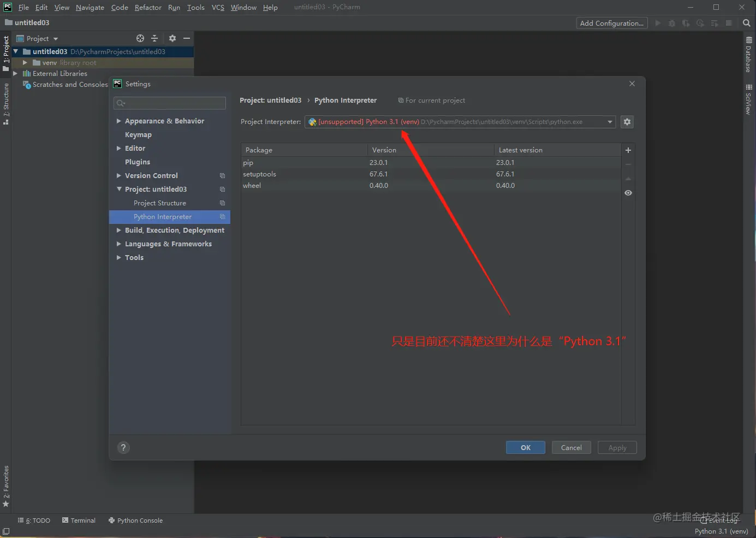Collapse the untitled03 root arrow in project tree
The height and width of the screenshot is (538, 756).
(x=16, y=51)
